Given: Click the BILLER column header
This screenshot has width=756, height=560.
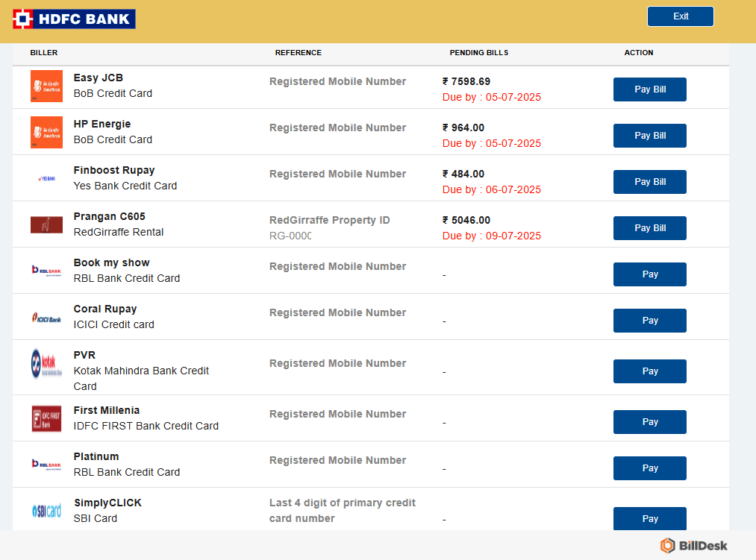Looking at the screenshot, I should point(44,52).
